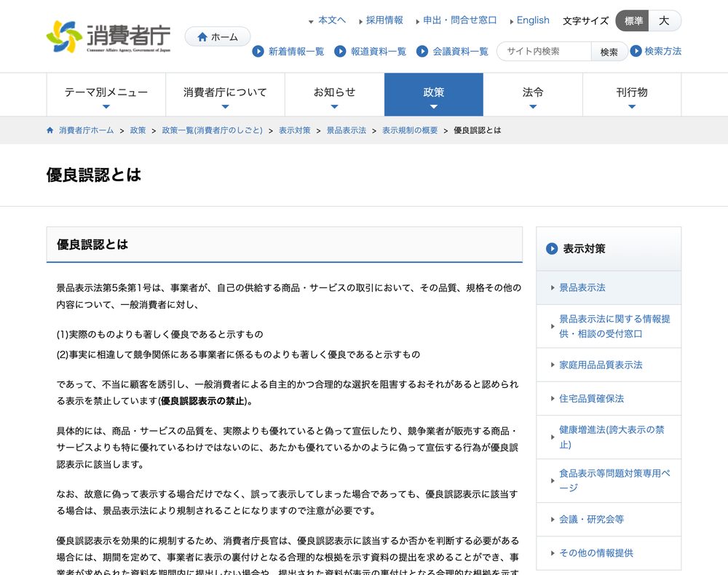The height and width of the screenshot is (575, 728).
Task: Click the arrow icon beside 会議資料一覧
Action: pyautogui.click(x=422, y=51)
